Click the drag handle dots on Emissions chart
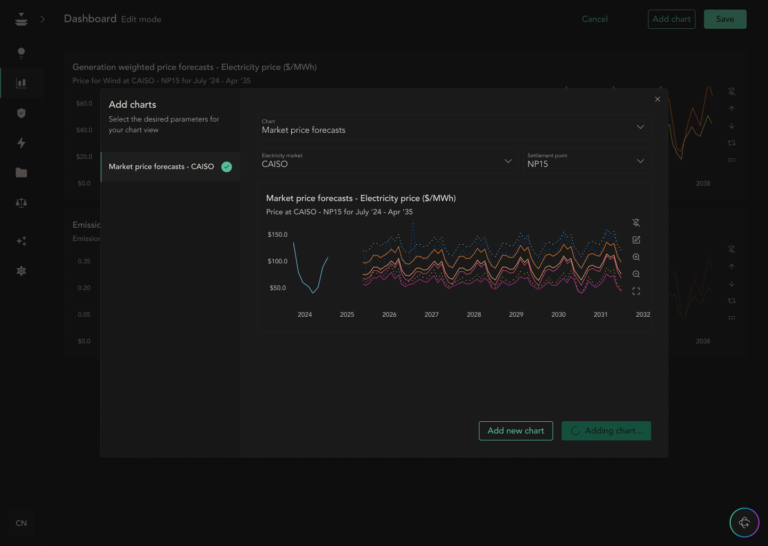Viewport: 768px width, 546px height. coord(732,318)
